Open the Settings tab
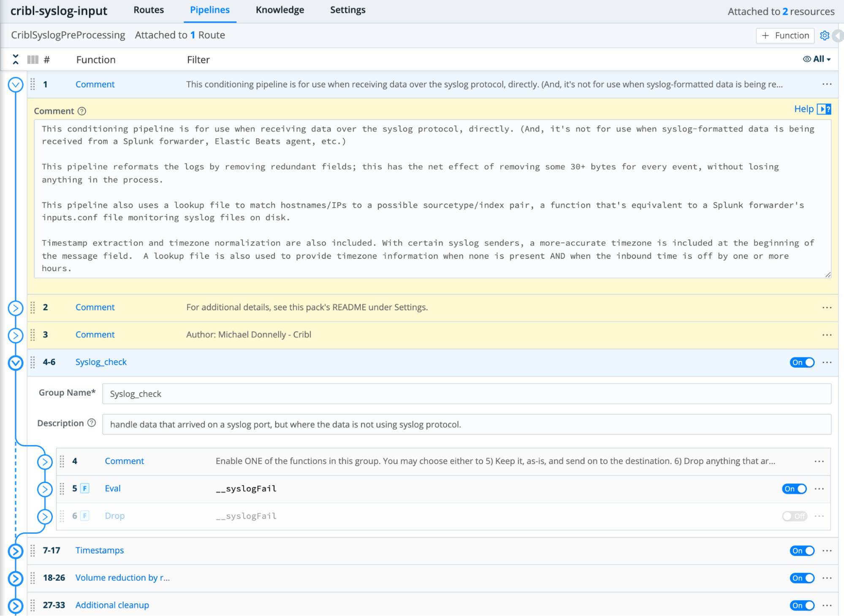844x616 pixels. tap(347, 10)
